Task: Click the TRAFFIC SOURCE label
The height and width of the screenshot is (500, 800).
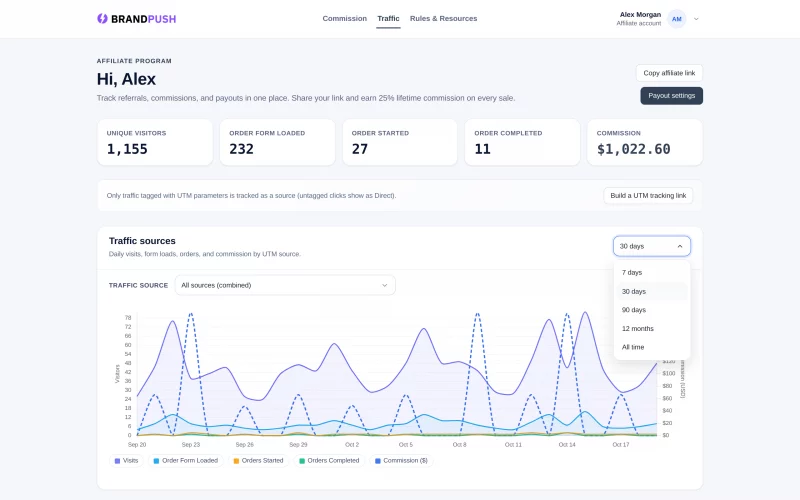Action: click(x=138, y=285)
